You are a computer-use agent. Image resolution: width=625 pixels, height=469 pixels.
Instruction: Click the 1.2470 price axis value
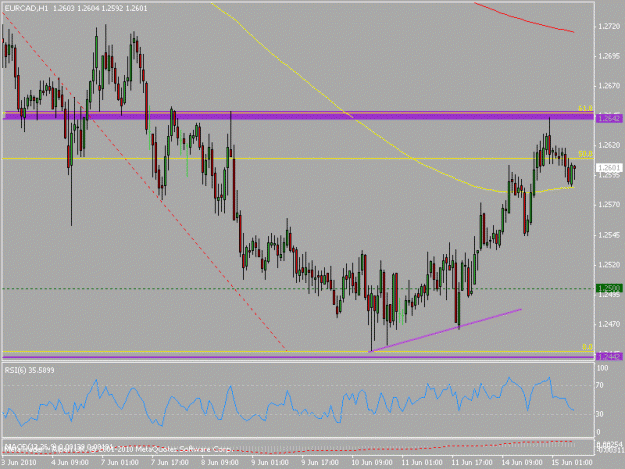[x=609, y=325]
